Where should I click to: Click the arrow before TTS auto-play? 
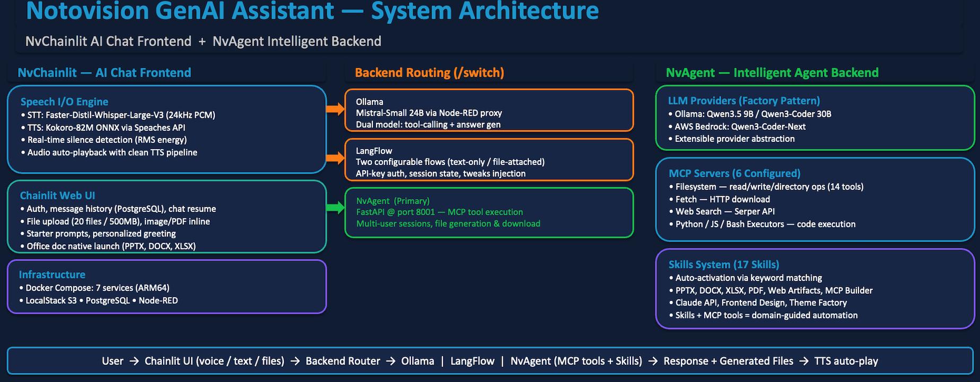[x=804, y=361]
